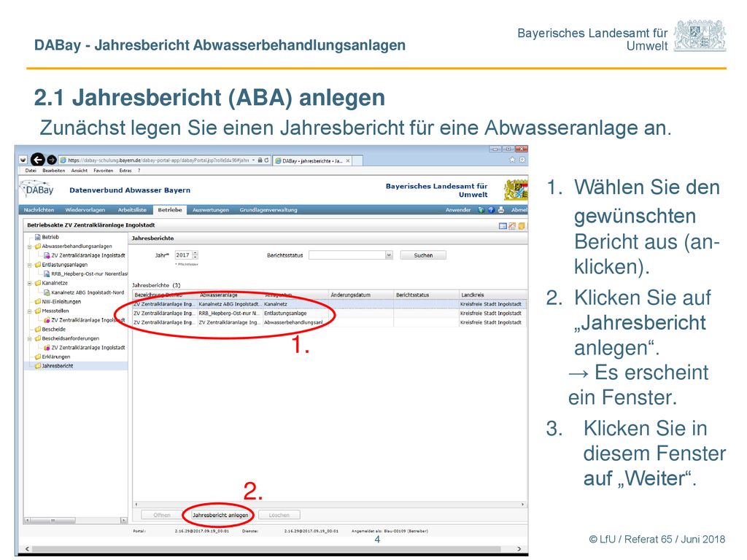Open the Berichtsstatus dropdown
The width and height of the screenshot is (747, 560).
point(389,255)
